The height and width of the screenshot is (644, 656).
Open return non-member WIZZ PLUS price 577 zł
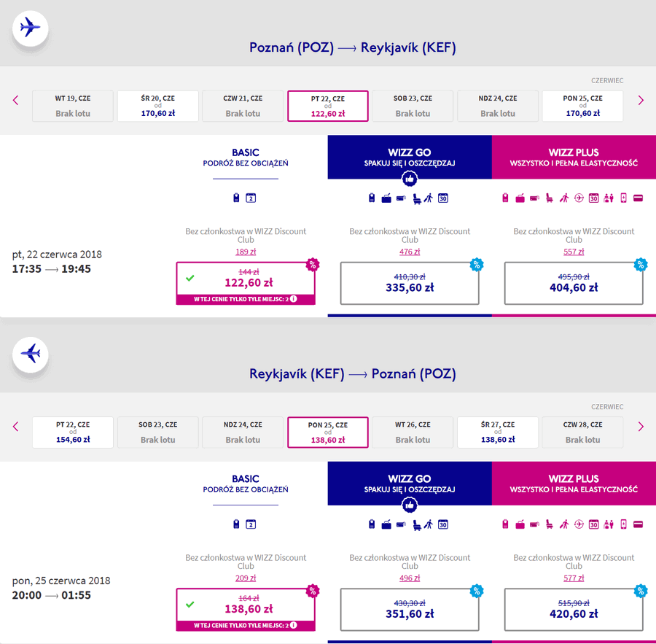click(574, 578)
